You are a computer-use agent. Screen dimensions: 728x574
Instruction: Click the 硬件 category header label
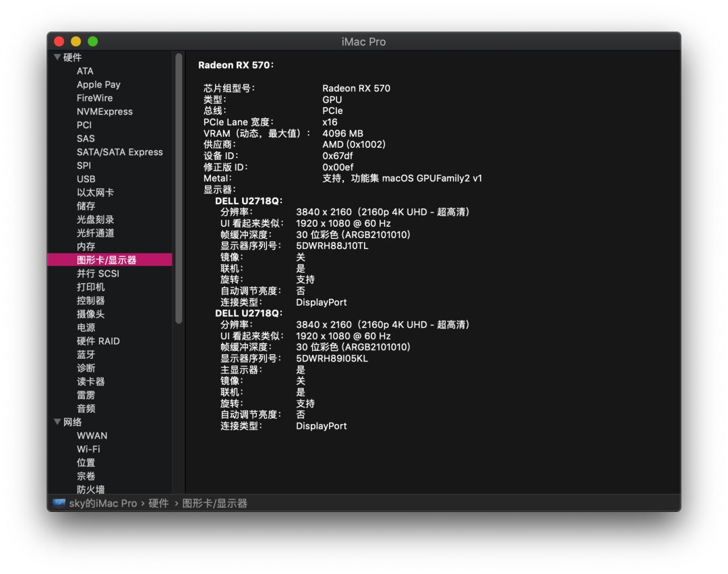tap(72, 57)
